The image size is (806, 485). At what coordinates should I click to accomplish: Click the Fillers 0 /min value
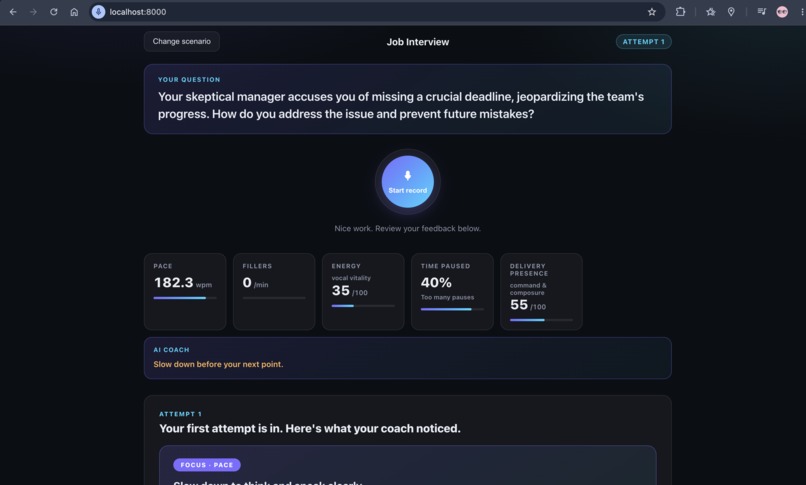click(255, 283)
